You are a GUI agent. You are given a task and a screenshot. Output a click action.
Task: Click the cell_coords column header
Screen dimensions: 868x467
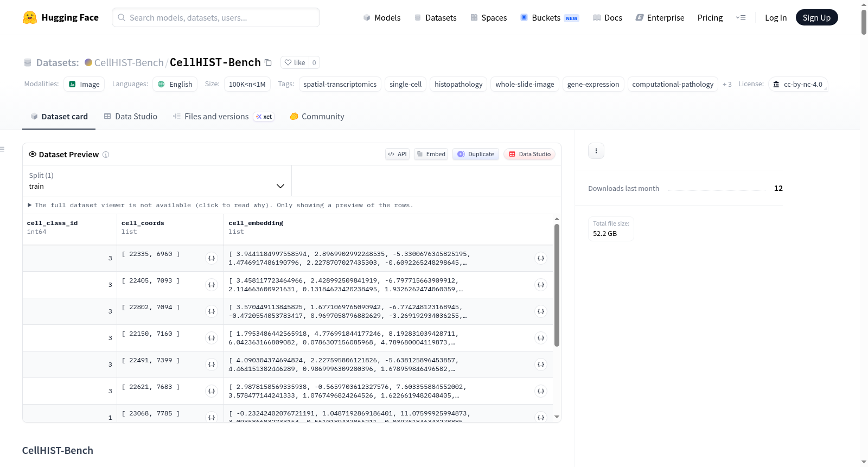170,229
